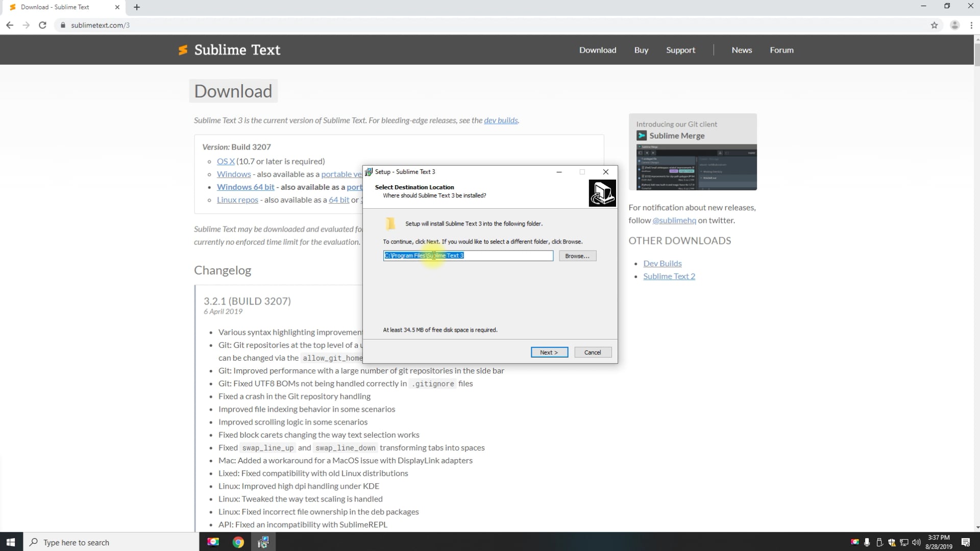Open Windows Security shield icon in tray
This screenshot has width=980, height=551.
[x=892, y=542]
